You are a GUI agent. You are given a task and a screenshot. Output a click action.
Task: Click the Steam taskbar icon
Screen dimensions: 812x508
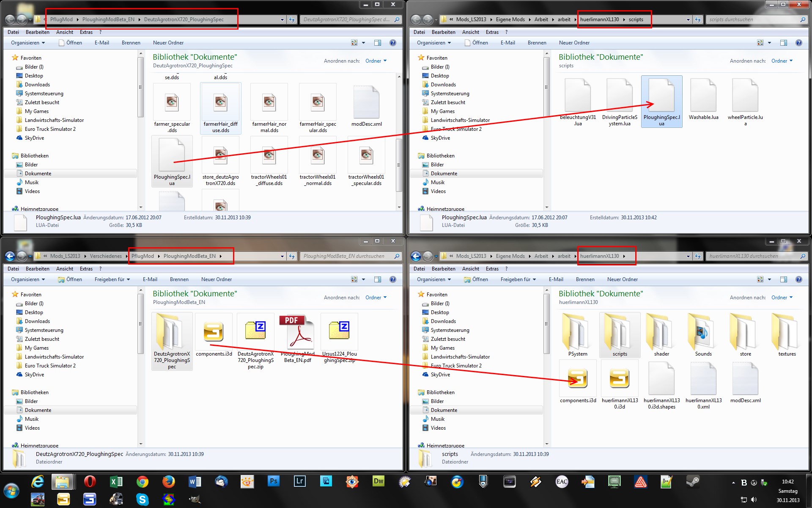(x=692, y=481)
